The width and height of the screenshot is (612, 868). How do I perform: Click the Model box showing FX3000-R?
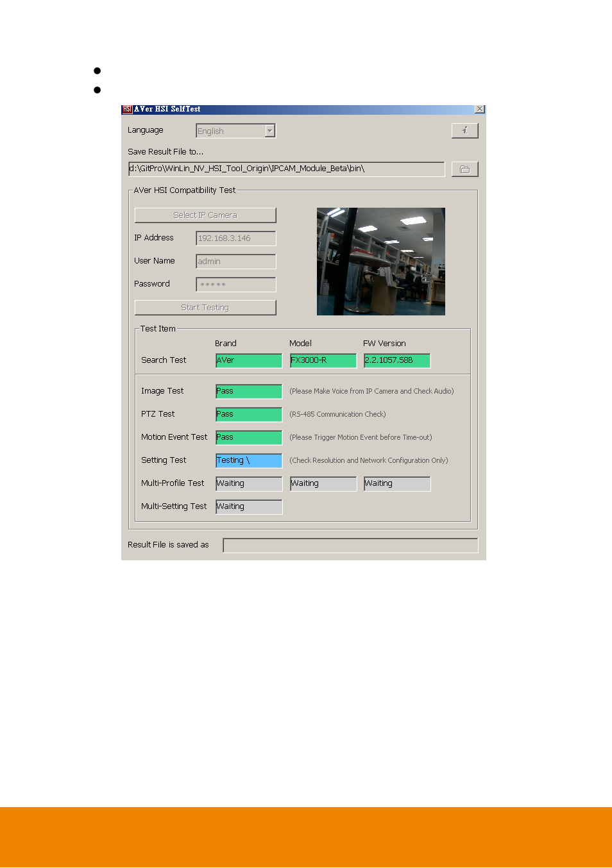323,361
